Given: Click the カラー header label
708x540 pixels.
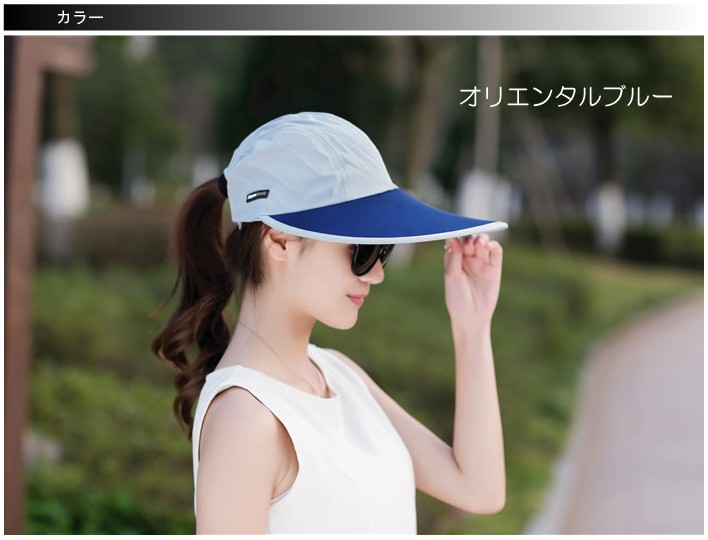Looking at the screenshot, I should coord(80,17).
